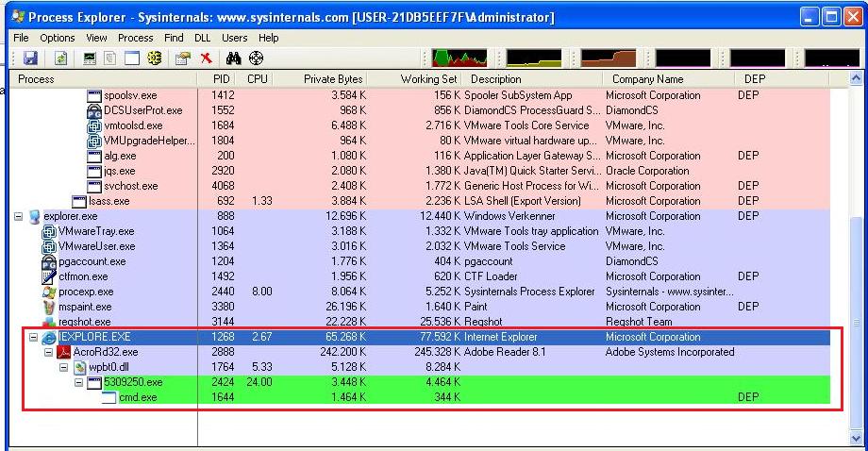Toggle the lower pane window icon
868x451 pixels.
132,58
